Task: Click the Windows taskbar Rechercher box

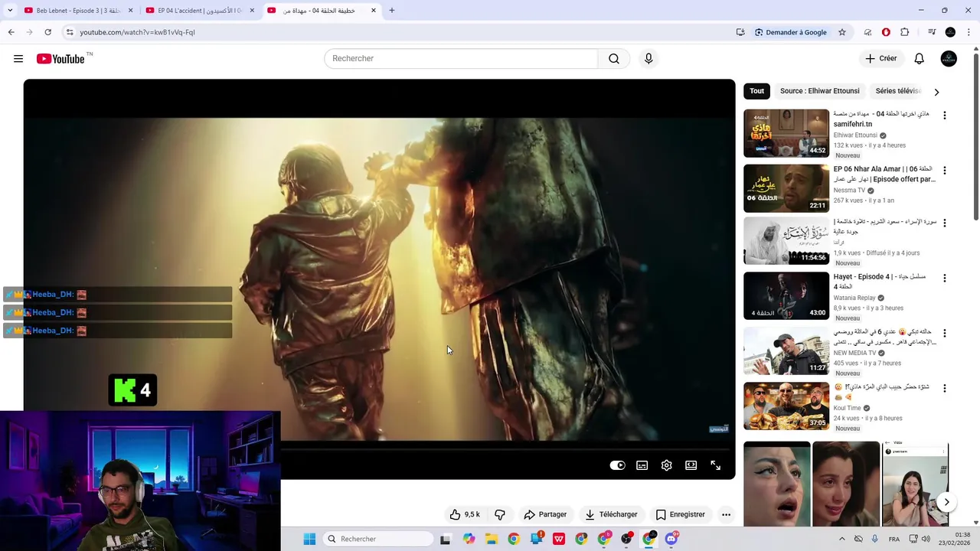Action: point(378,539)
